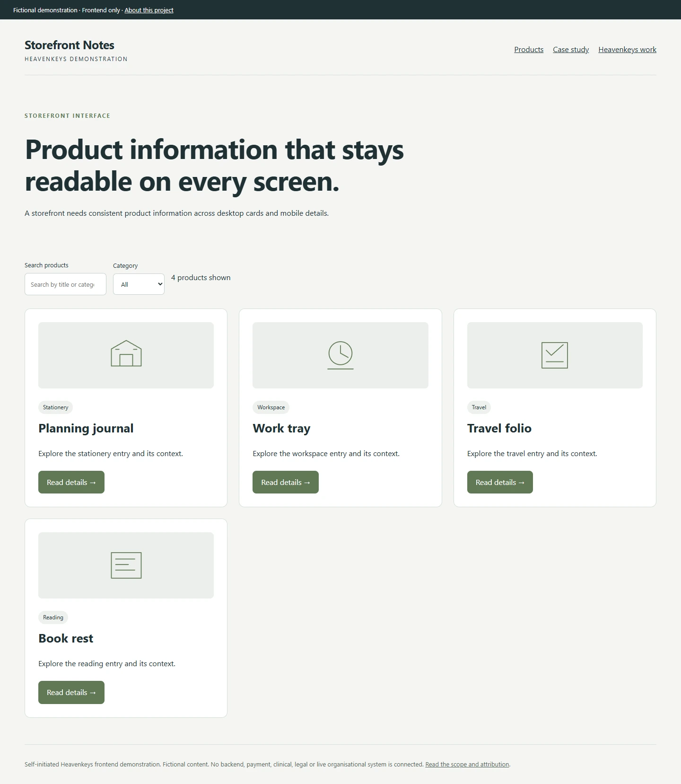Click the Storefront Notes site title
Image resolution: width=681 pixels, height=784 pixels.
pyautogui.click(x=70, y=45)
